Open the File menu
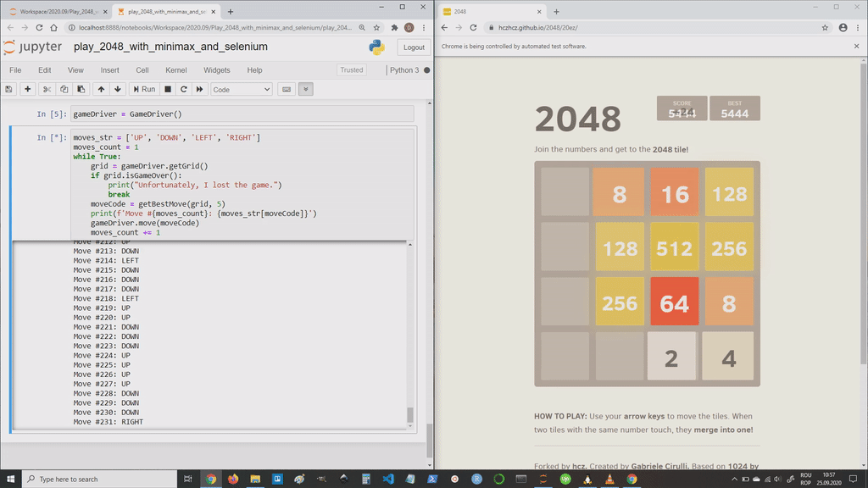 (15, 70)
